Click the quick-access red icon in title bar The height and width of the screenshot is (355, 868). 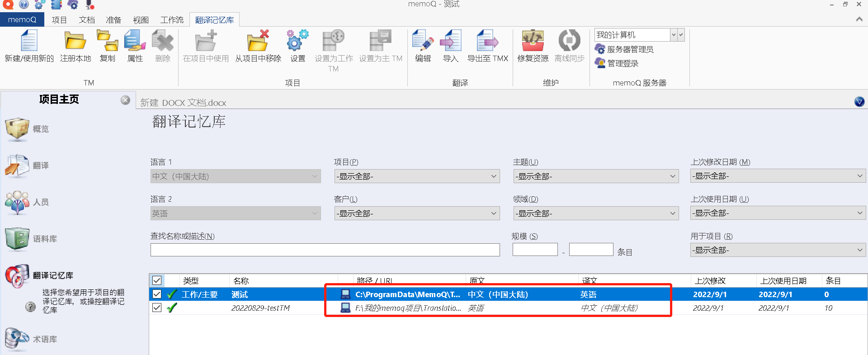click(x=9, y=5)
